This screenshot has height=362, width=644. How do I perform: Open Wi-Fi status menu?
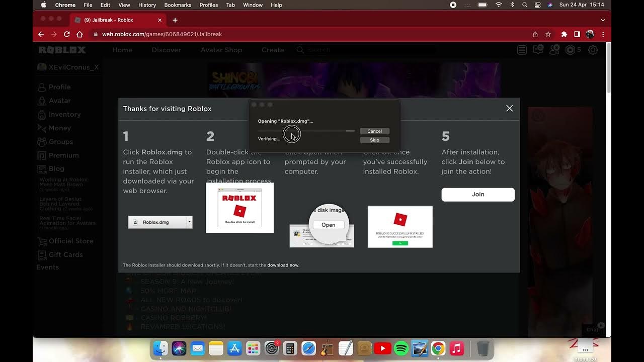click(499, 5)
